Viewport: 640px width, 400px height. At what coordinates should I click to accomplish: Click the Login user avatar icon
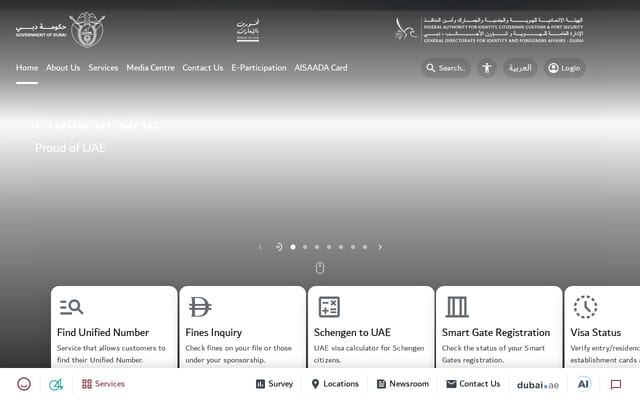553,68
